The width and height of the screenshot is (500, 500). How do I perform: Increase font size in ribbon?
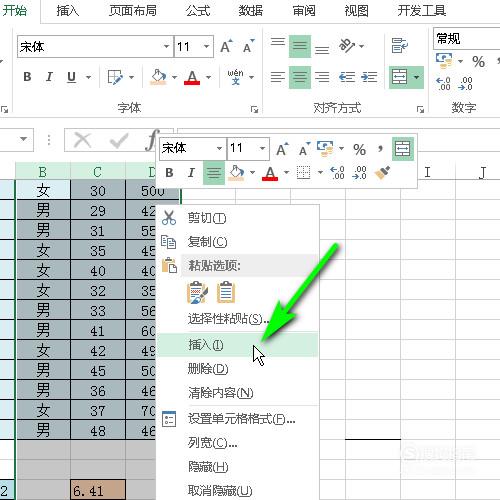226,46
